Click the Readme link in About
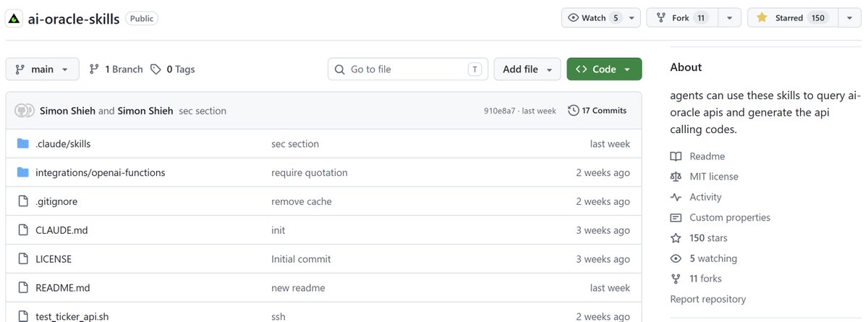 point(698,156)
